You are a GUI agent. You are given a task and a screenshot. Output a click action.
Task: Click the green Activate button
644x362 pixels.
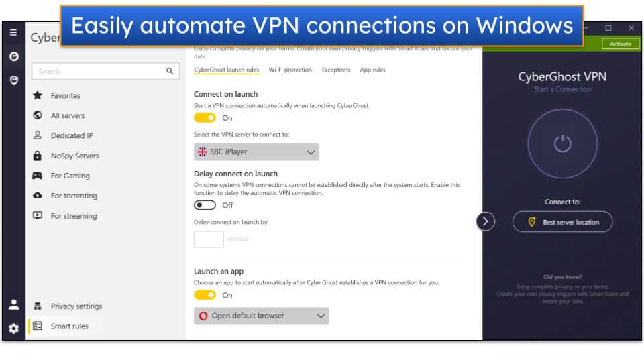(x=620, y=44)
